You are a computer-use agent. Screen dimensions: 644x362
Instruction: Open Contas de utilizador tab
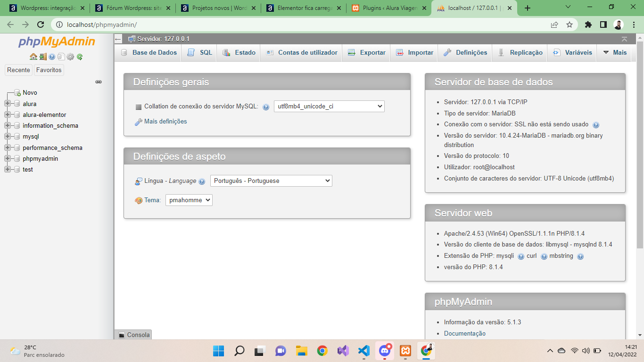[x=301, y=52]
